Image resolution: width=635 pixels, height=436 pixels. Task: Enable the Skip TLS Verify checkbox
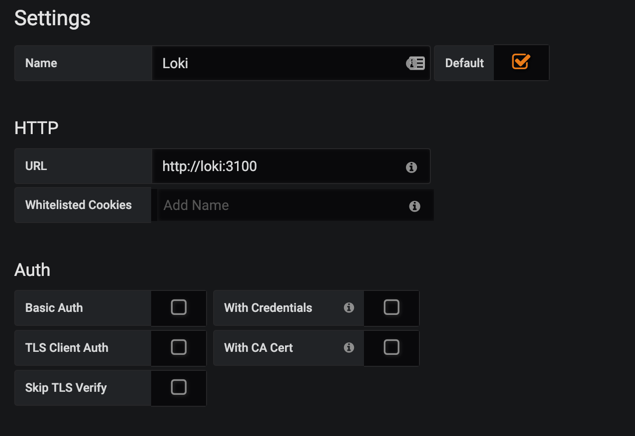[x=179, y=387]
